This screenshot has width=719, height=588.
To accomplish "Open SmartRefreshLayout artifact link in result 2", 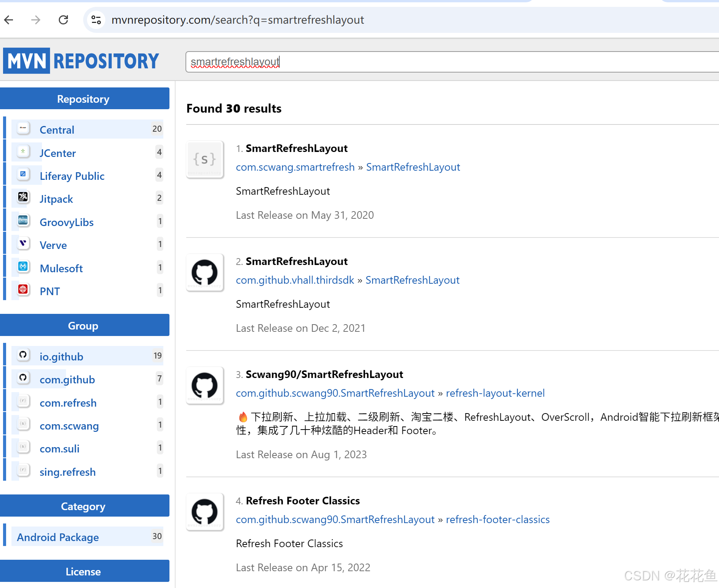I will coord(413,280).
